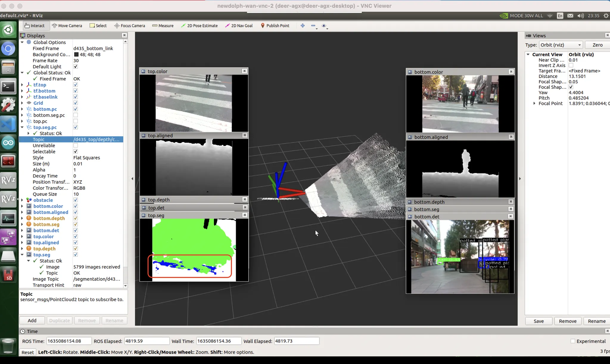The image size is (610, 364).
Task: Click the plus add-tool icon in toolbar
Action: [303, 26]
